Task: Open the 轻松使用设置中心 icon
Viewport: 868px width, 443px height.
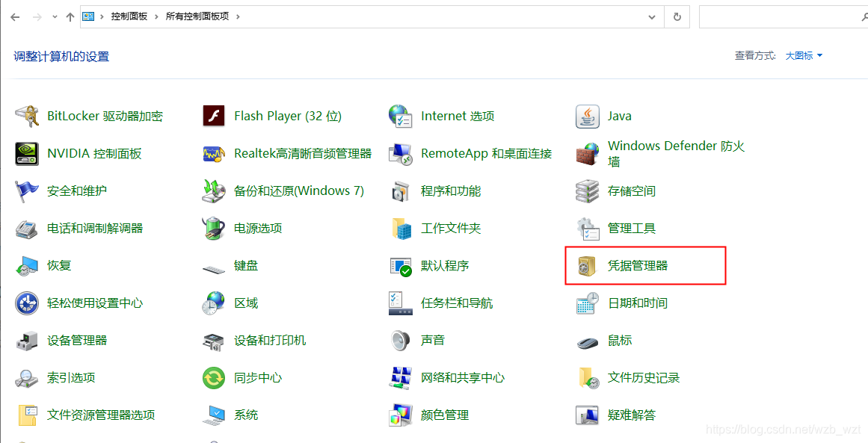Action: (x=27, y=303)
